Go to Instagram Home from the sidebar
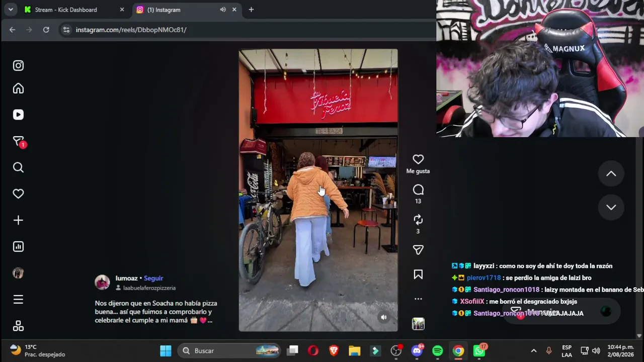The height and width of the screenshot is (362, 644). point(18,88)
